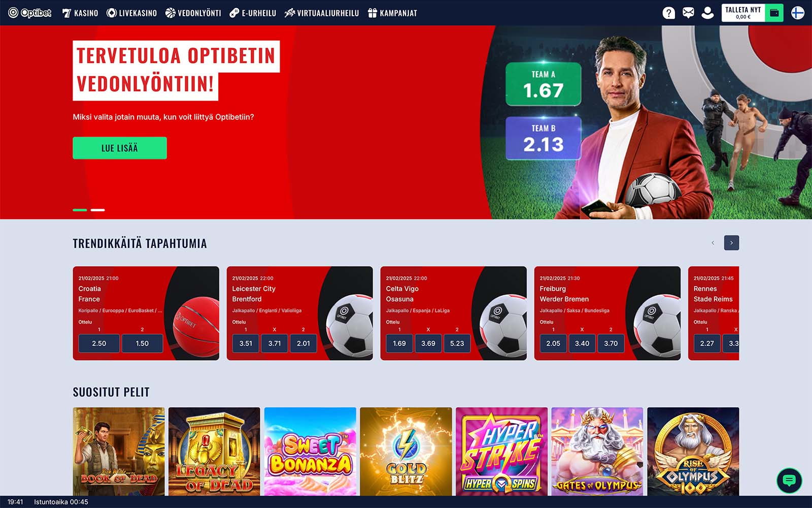Show previous trending events with left arrow
This screenshot has height=508, width=812.
click(x=713, y=243)
